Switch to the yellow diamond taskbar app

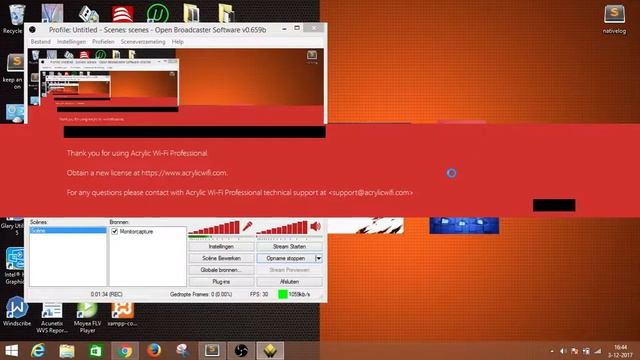270,351
